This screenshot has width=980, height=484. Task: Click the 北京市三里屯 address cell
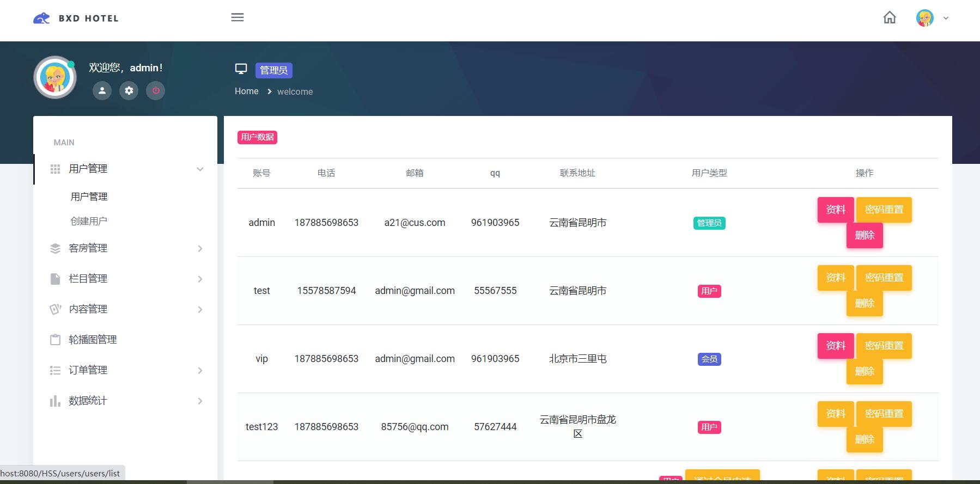click(x=577, y=359)
